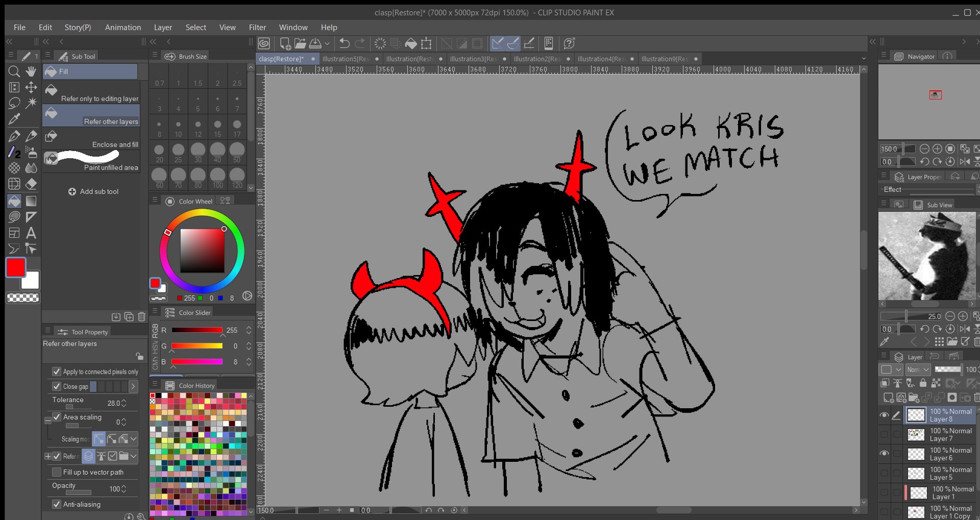
Task: Toggle Refer multiple checkbox
Action: point(57,456)
